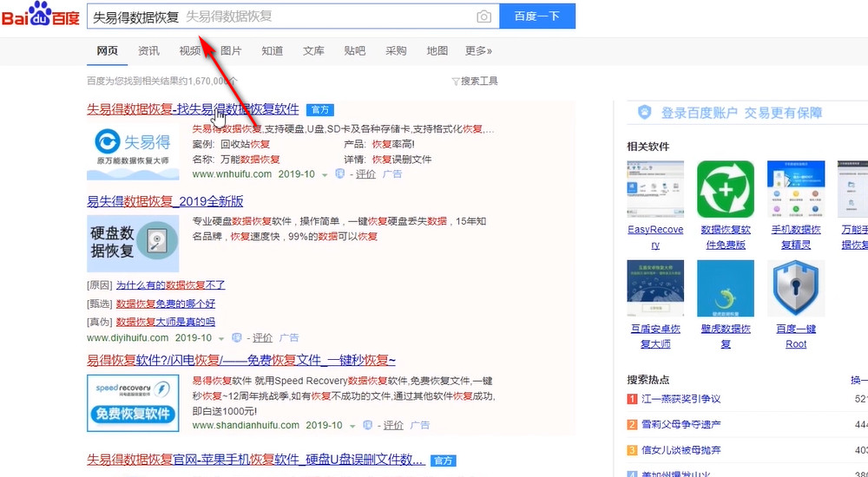Open 搜索工具 filter options
Viewport: 868px width, 477px height.
(x=475, y=82)
